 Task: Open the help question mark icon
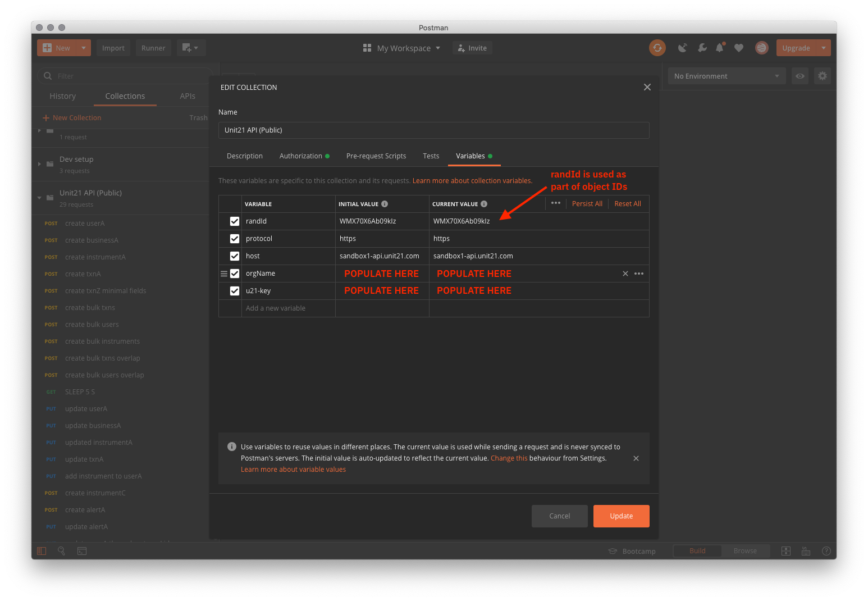[x=826, y=551]
